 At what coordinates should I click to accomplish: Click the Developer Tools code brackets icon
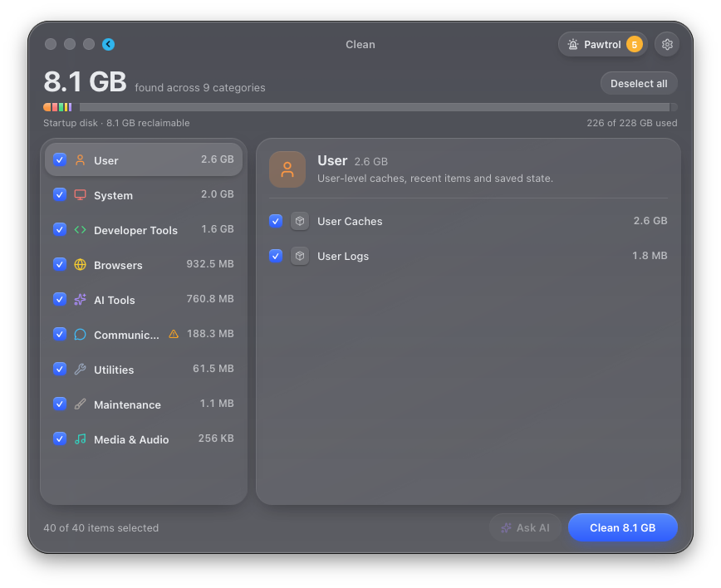(80, 229)
